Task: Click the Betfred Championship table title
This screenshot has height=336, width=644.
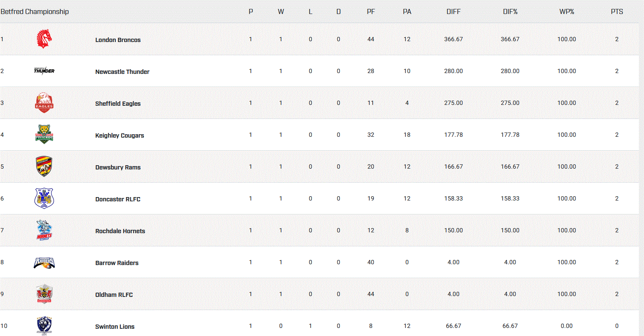Action: click(34, 11)
